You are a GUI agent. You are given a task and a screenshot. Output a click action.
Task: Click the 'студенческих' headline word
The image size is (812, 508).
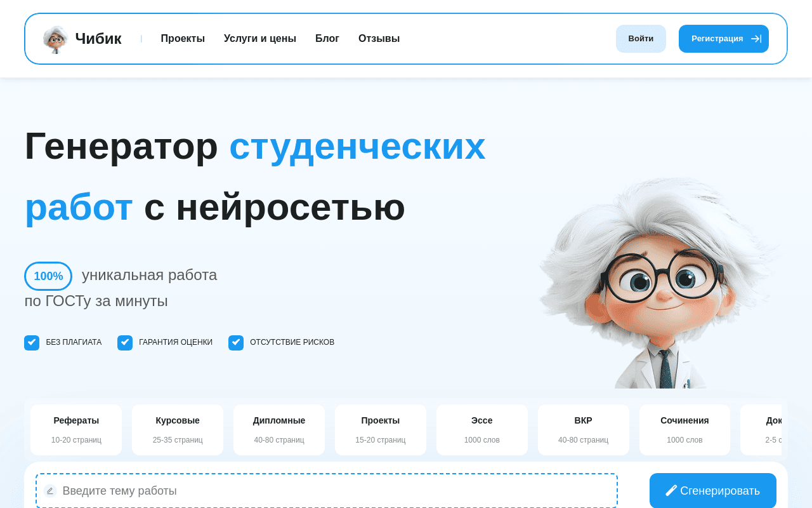click(357, 145)
